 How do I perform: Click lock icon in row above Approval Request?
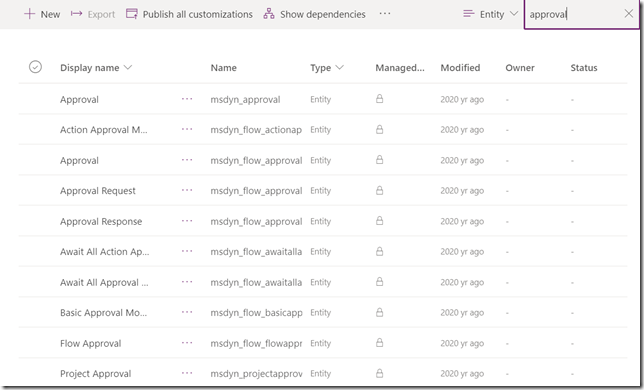380,160
